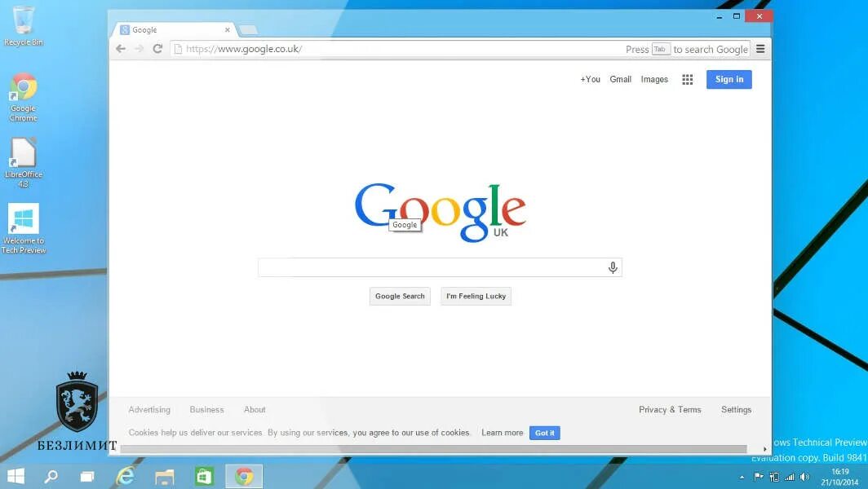
Task: Open the Google apps grid
Action: coord(688,80)
